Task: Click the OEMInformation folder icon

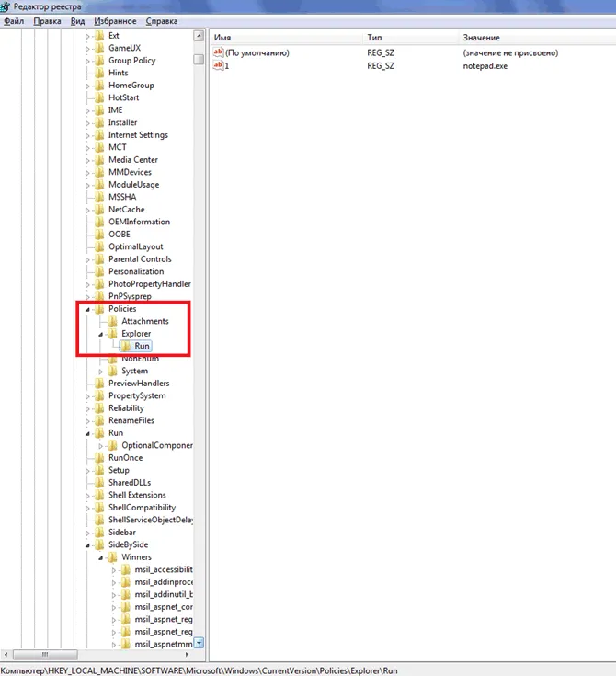Action: pos(99,222)
